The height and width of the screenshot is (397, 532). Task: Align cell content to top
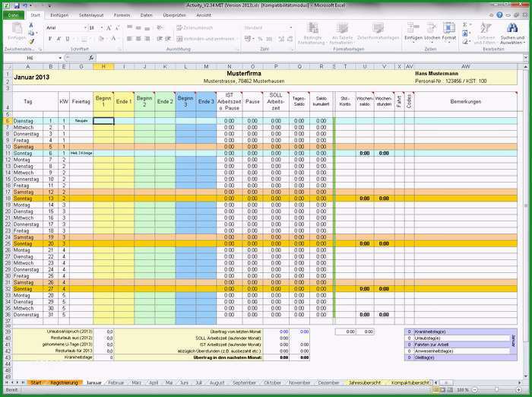(129, 27)
